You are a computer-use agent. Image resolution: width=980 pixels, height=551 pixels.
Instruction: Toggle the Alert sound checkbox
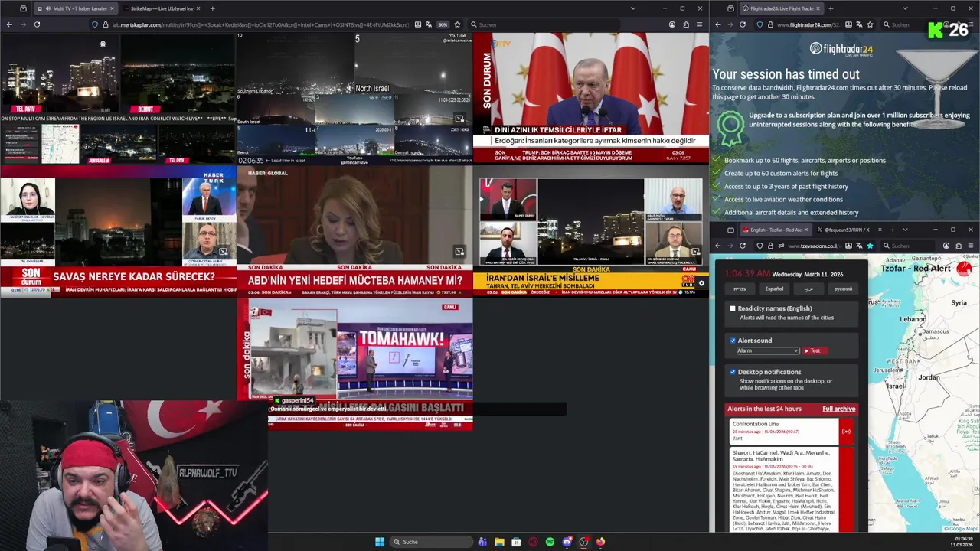coord(733,341)
